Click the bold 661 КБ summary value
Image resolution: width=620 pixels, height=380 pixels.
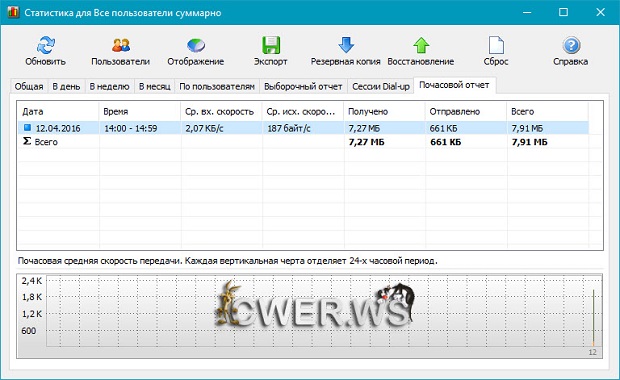click(x=446, y=142)
